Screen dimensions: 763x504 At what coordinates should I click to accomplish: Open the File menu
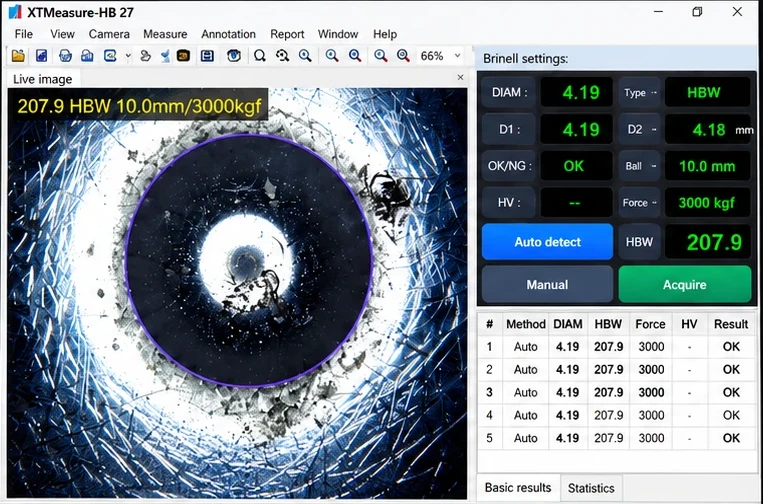(23, 34)
